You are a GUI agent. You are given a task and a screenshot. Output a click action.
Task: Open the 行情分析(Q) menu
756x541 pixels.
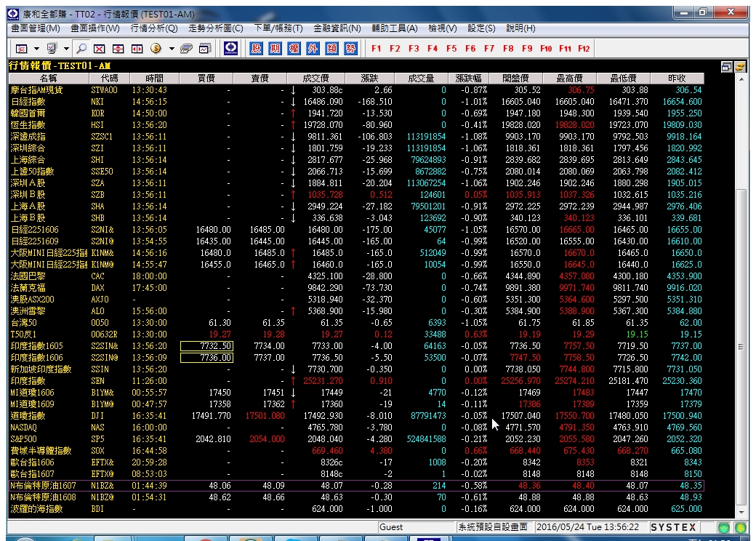154,28
